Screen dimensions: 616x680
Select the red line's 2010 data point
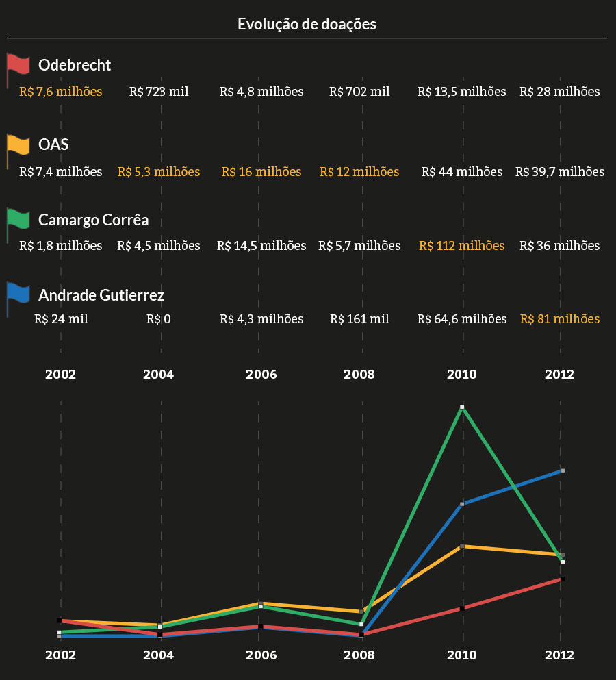coord(462,609)
